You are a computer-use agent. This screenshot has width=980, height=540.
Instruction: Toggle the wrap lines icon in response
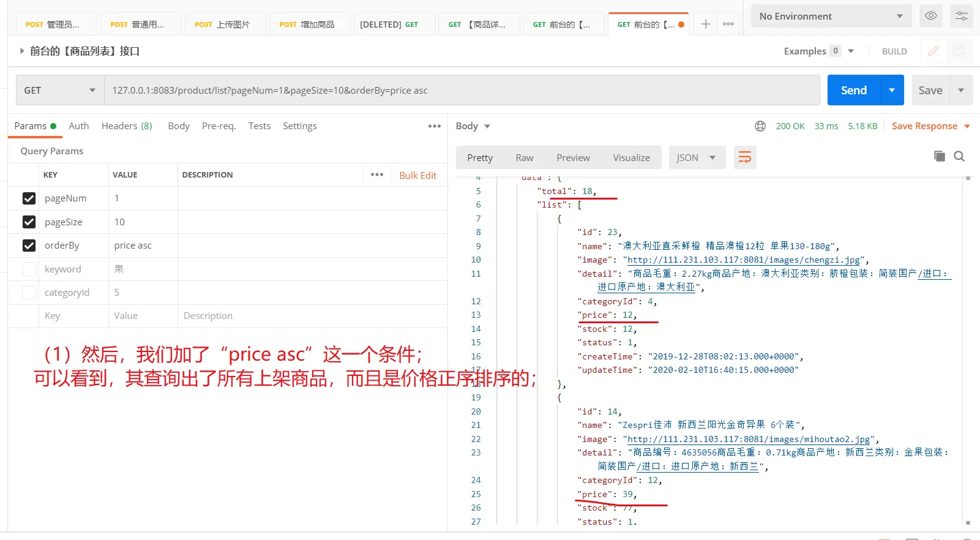(x=744, y=157)
